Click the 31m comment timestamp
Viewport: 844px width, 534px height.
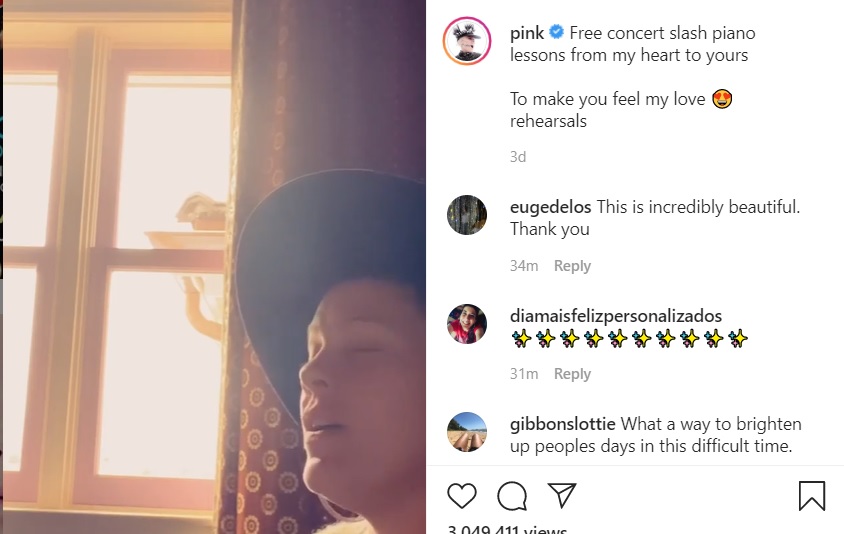pos(524,374)
